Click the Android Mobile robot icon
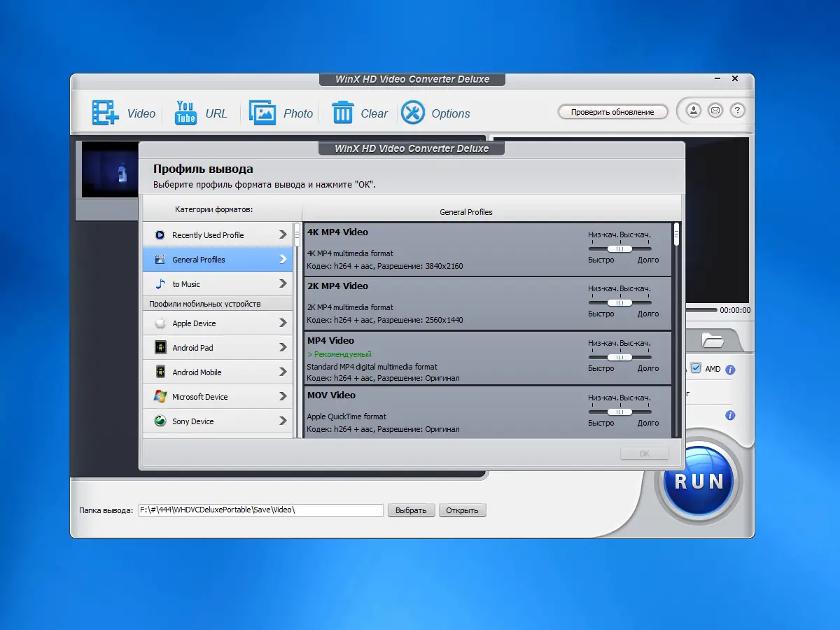The width and height of the screenshot is (840, 630). (x=160, y=372)
